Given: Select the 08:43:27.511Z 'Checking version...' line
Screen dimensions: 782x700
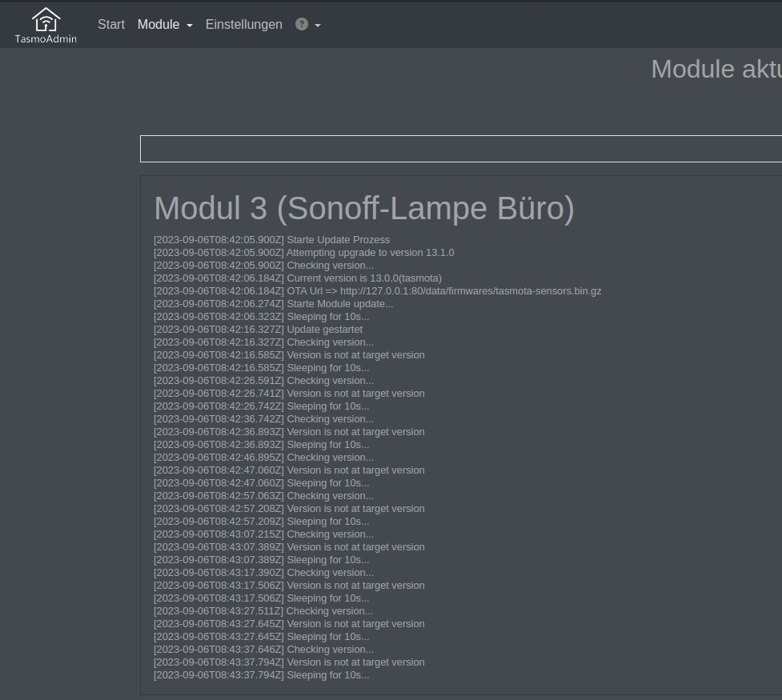Looking at the screenshot, I should 263,611.
